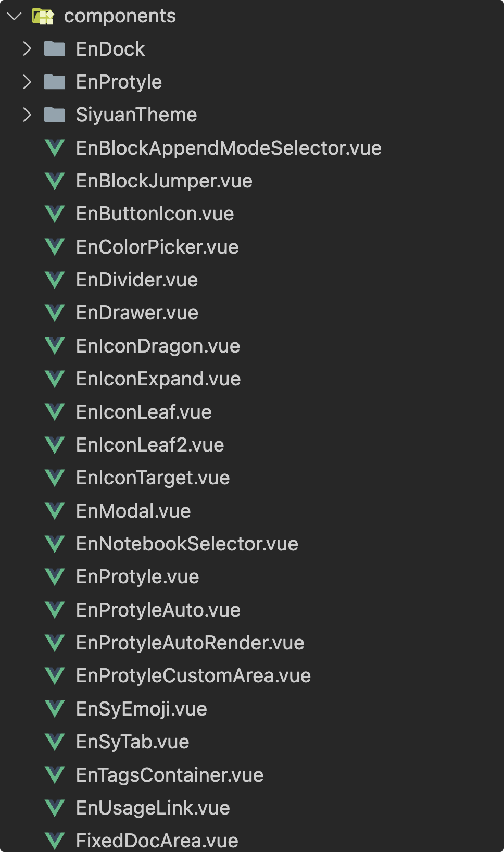The width and height of the screenshot is (504, 852).
Task: Click the EnDock folder icon
Action: click(x=55, y=49)
